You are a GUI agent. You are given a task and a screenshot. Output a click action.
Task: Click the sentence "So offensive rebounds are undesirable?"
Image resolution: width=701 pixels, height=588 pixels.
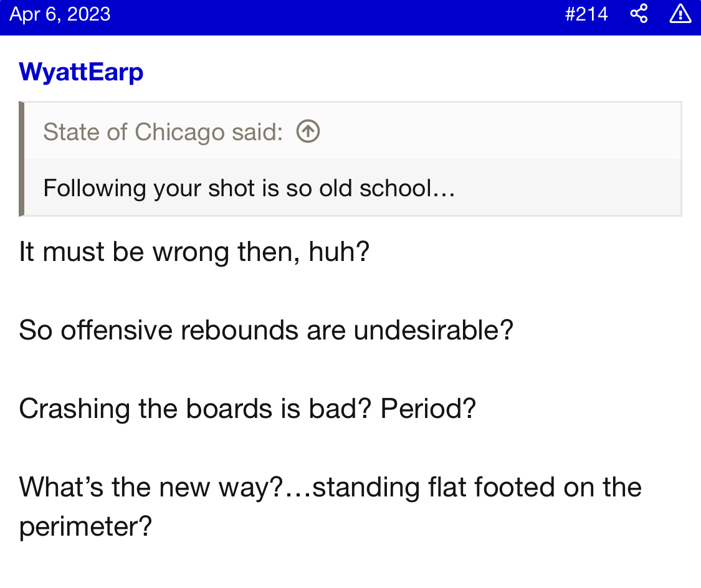(x=265, y=330)
